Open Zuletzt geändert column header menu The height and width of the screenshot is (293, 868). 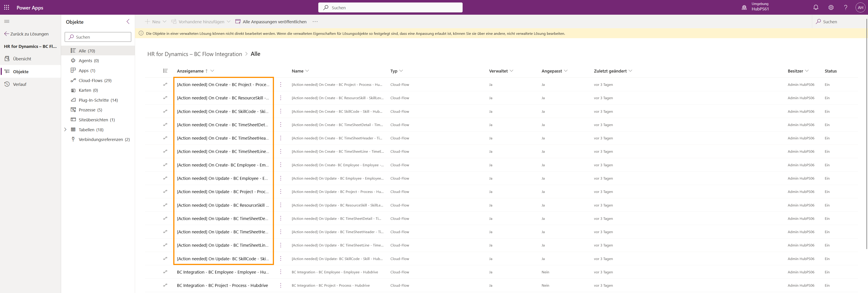[613, 71]
